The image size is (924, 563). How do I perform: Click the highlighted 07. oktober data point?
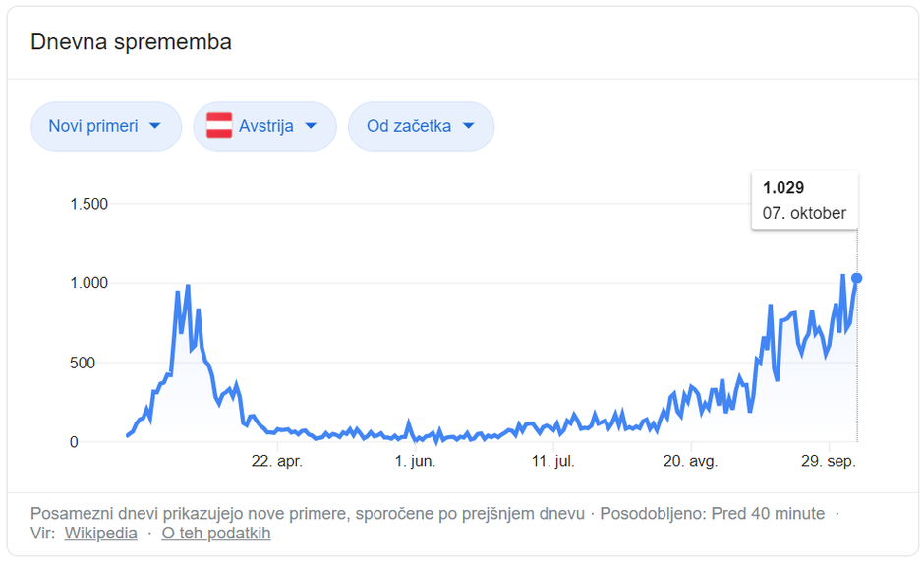(857, 278)
